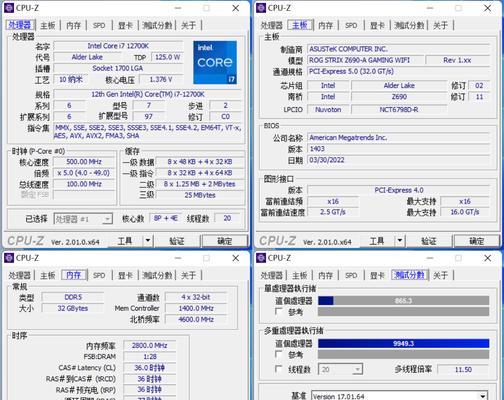
Task: Minimize the processor CPU-Z window
Action: 178,8
